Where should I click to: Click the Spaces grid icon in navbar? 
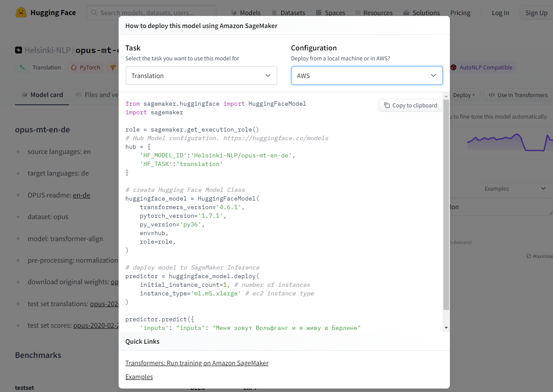pyautogui.click(x=319, y=13)
